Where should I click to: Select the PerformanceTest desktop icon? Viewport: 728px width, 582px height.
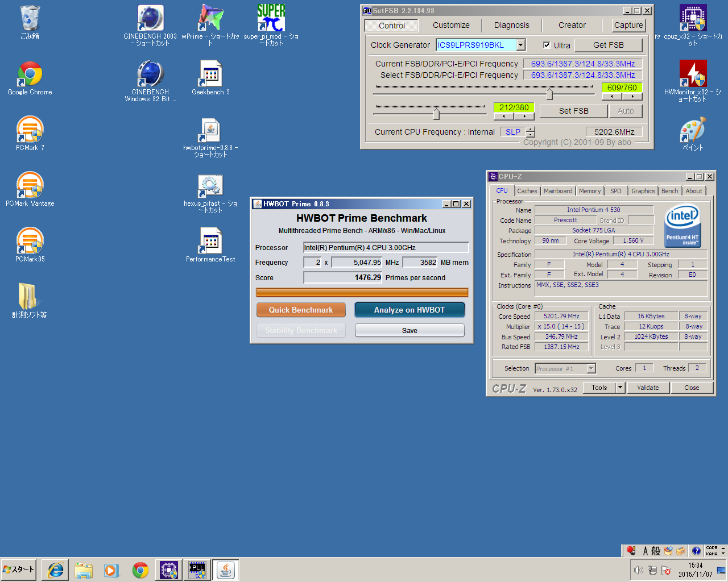[210, 246]
